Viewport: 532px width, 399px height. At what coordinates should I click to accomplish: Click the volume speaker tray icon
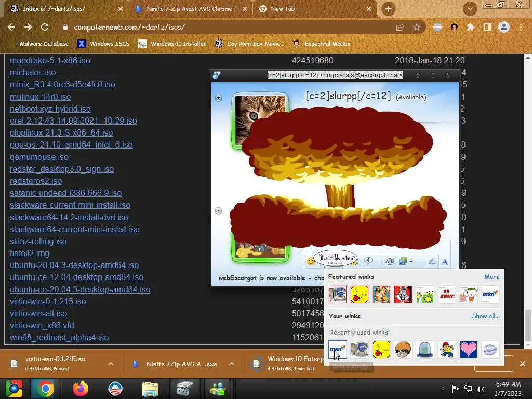(481, 389)
